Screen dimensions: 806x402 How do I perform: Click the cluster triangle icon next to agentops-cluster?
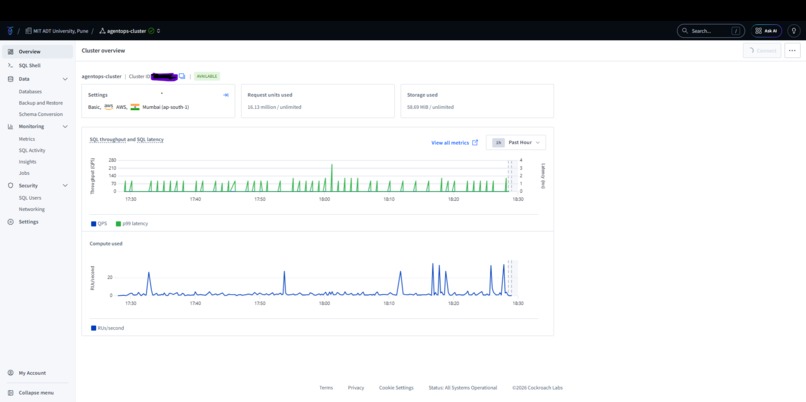(x=102, y=31)
